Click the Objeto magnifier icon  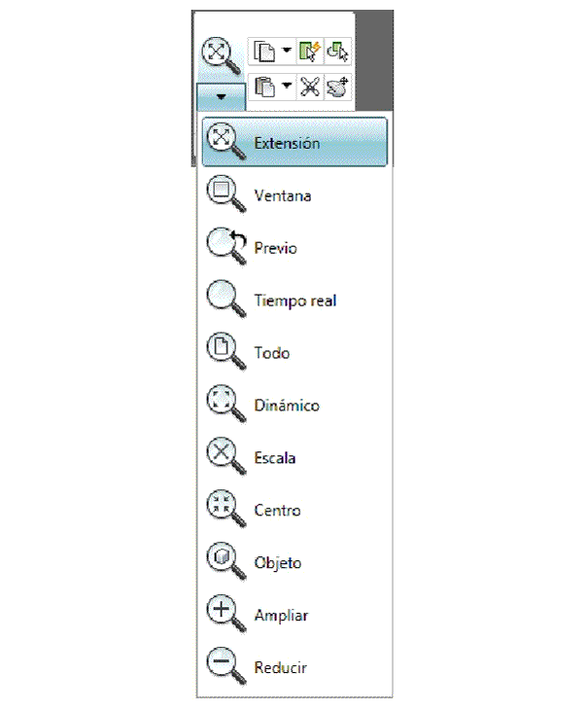coord(224,562)
